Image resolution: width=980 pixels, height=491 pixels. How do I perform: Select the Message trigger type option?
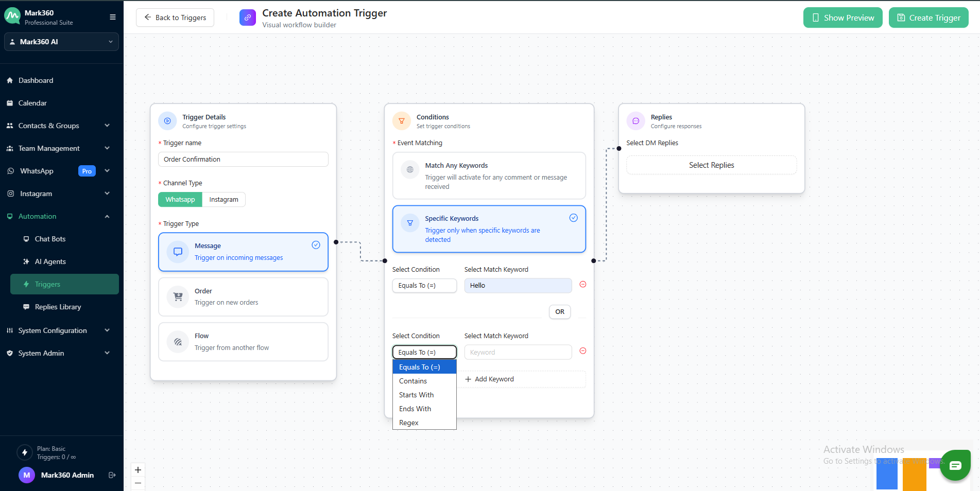[x=243, y=252]
